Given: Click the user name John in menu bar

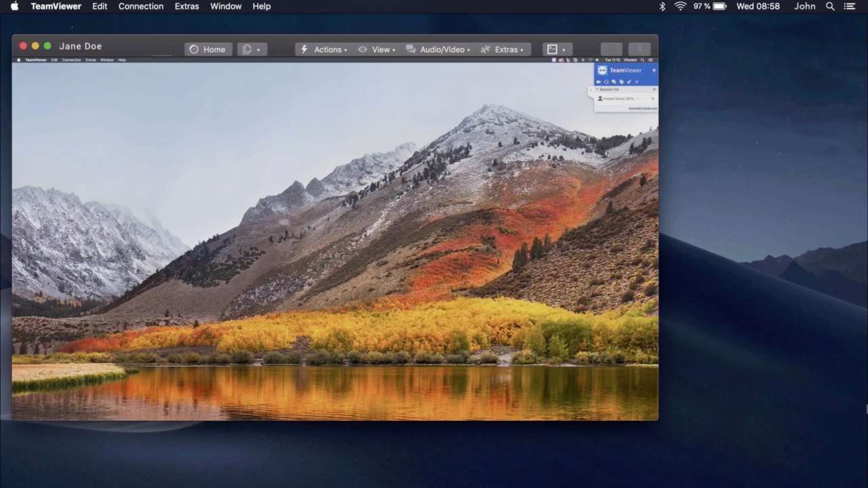Looking at the screenshot, I should point(805,6).
